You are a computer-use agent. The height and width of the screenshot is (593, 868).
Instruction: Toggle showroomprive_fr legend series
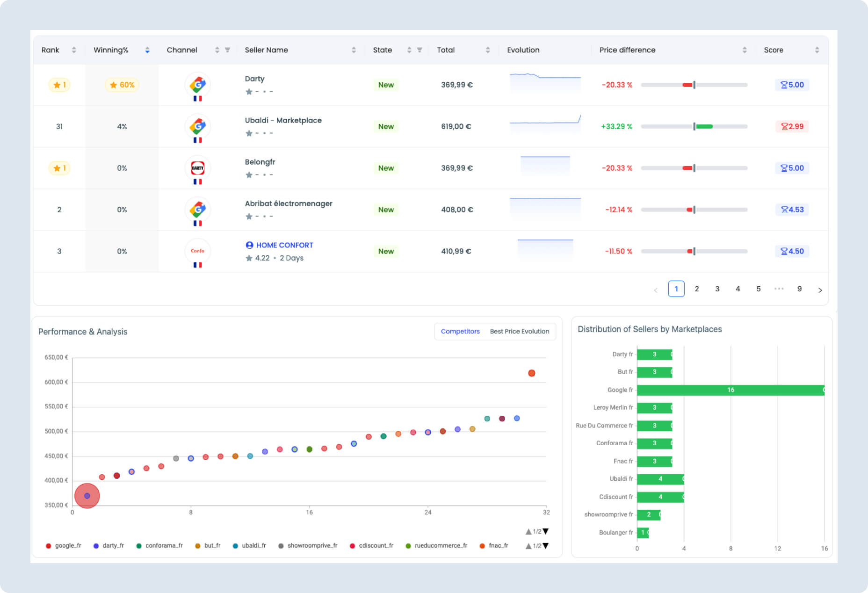pos(308,546)
